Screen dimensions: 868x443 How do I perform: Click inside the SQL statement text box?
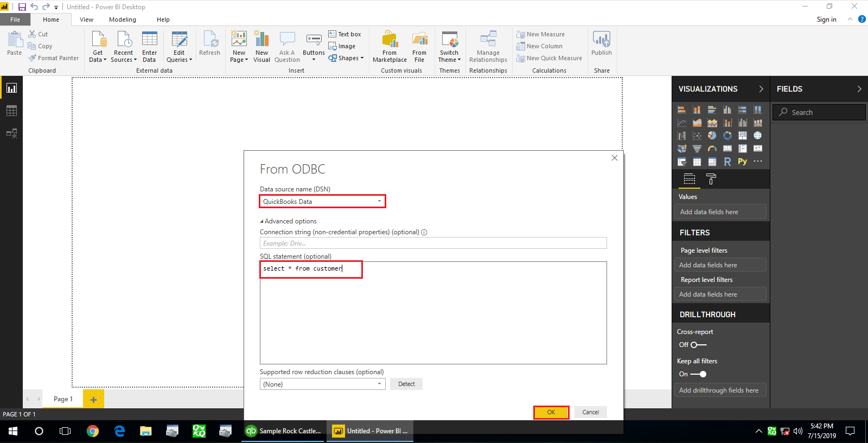click(x=433, y=313)
